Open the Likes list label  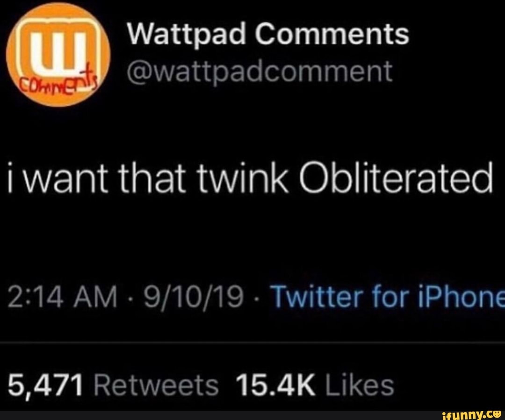coord(360,384)
